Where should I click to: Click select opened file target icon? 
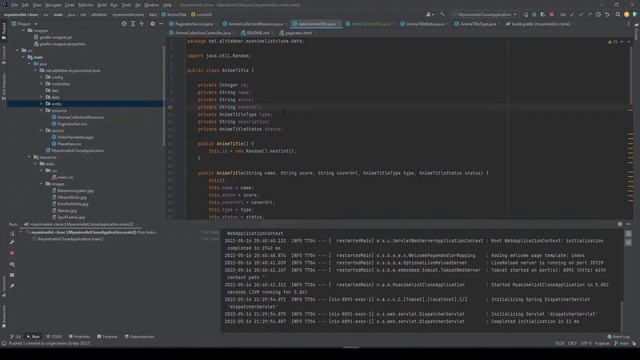click(x=124, y=24)
